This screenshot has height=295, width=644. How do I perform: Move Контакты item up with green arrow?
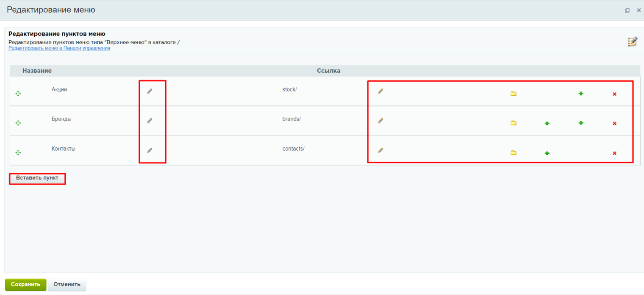point(547,153)
